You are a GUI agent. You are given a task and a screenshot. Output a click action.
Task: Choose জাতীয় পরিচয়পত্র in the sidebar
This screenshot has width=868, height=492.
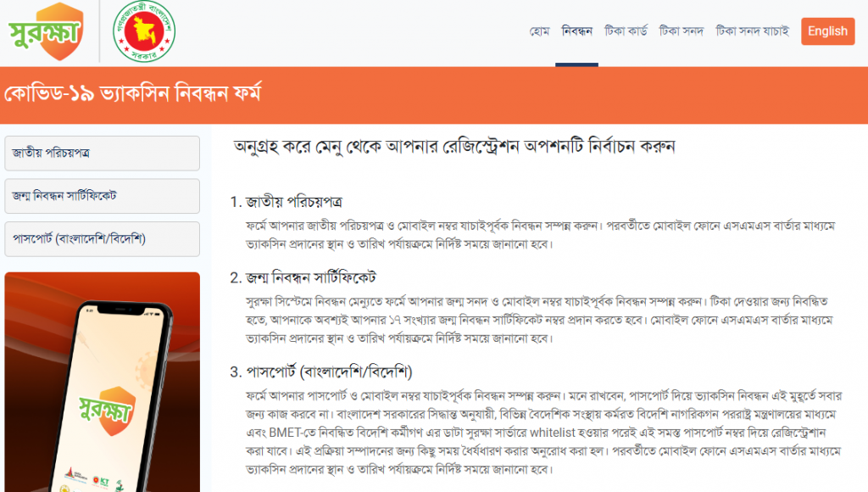point(102,154)
